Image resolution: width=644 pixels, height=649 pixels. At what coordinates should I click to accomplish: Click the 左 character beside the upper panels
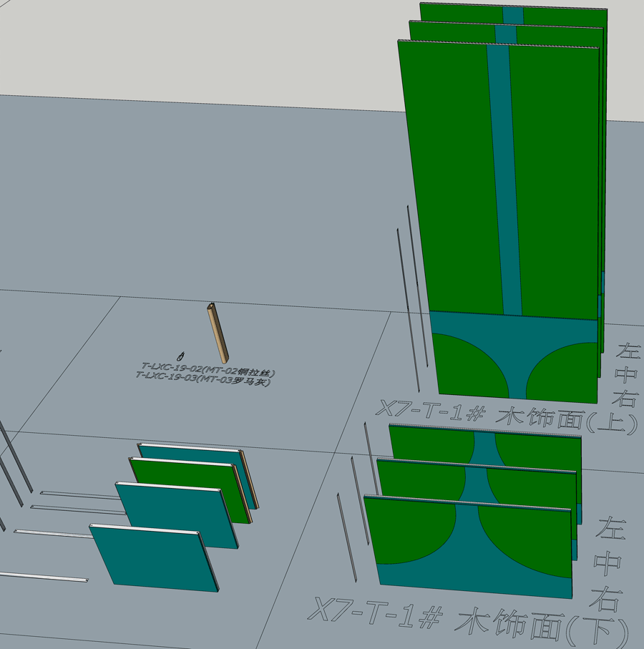pos(629,352)
